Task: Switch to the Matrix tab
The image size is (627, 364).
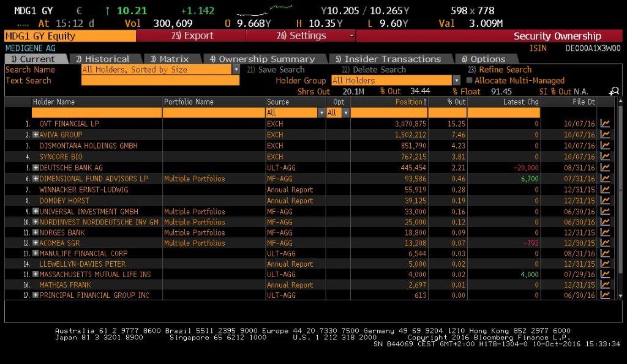Action: (x=172, y=59)
